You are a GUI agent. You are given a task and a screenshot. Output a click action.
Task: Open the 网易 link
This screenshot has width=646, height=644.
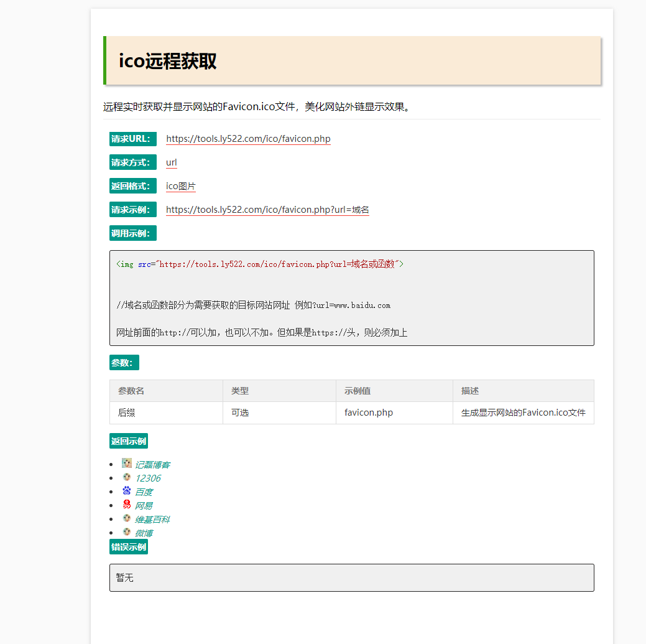[144, 506]
